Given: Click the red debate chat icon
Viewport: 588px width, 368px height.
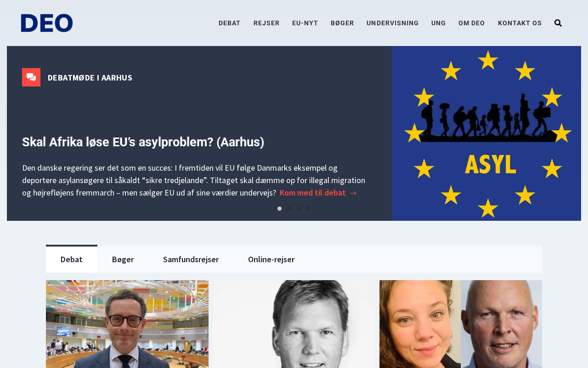Looking at the screenshot, I should pos(31,77).
